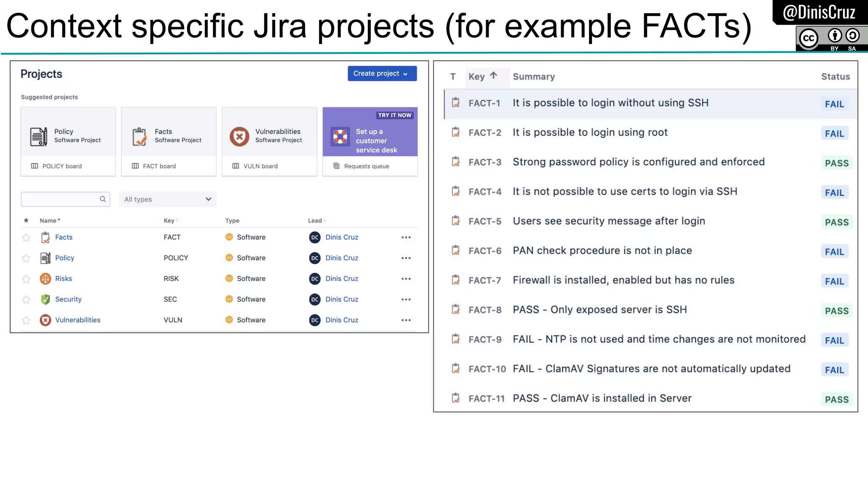This screenshot has height=488, width=868.
Task: Click the issue type icon for FACT-9
Action: click(x=456, y=339)
